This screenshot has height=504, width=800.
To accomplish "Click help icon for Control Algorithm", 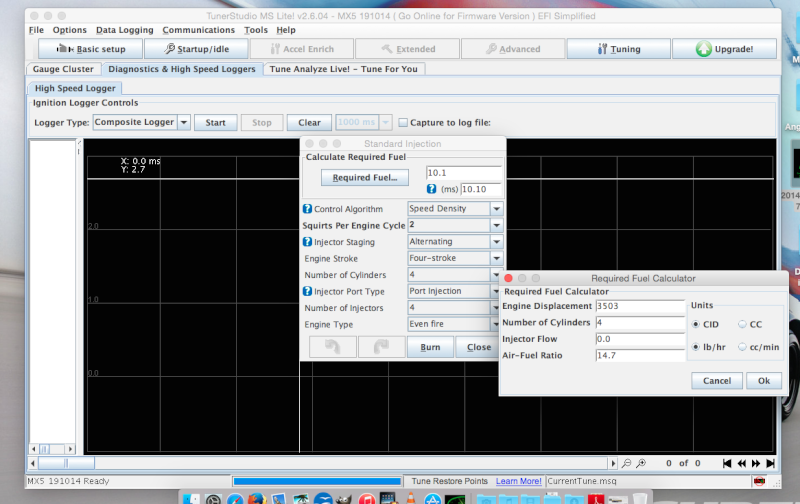I will point(307,209).
